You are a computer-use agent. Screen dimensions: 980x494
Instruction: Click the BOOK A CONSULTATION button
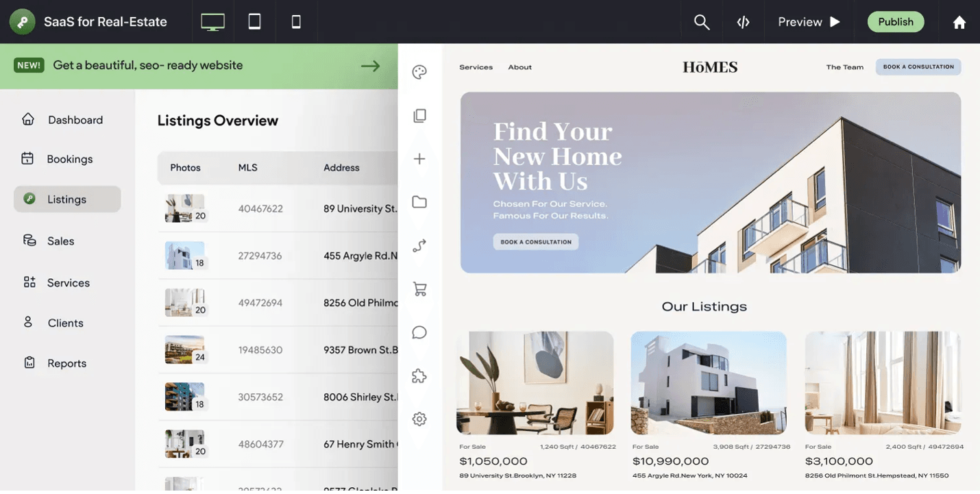click(918, 66)
